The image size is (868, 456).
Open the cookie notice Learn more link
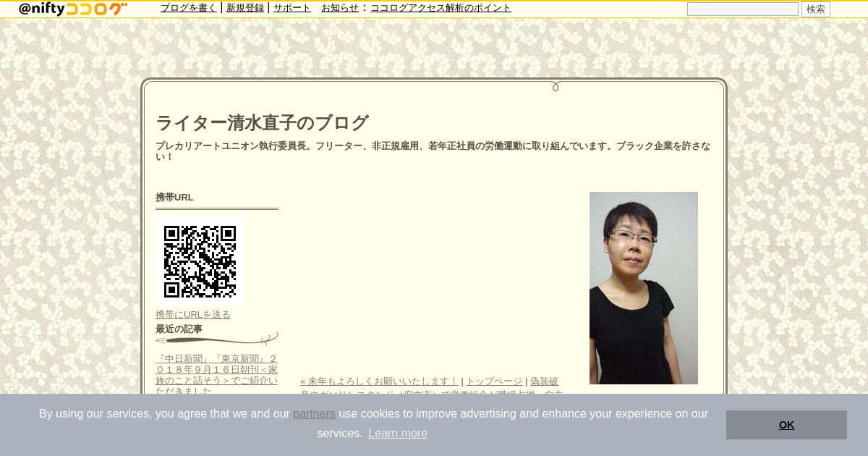coord(398,434)
